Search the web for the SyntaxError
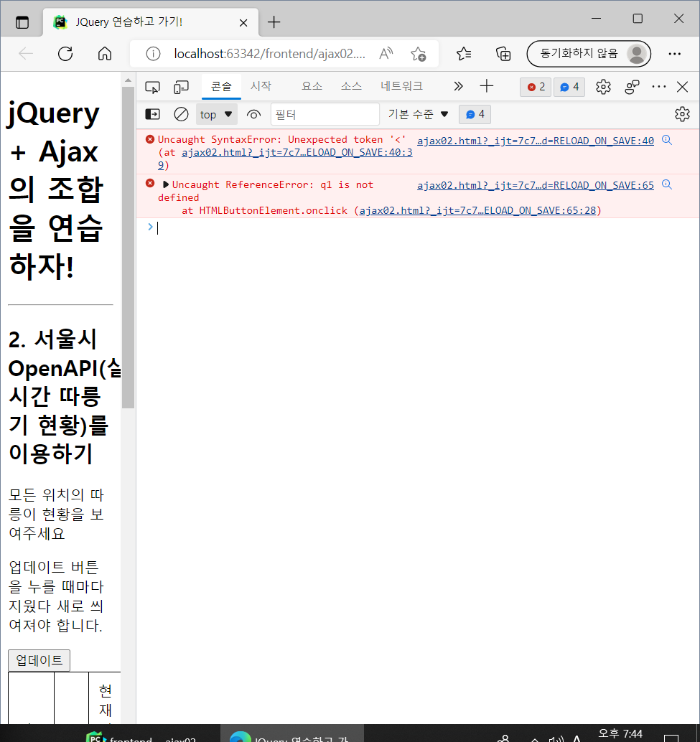The image size is (700, 742). tap(666, 140)
